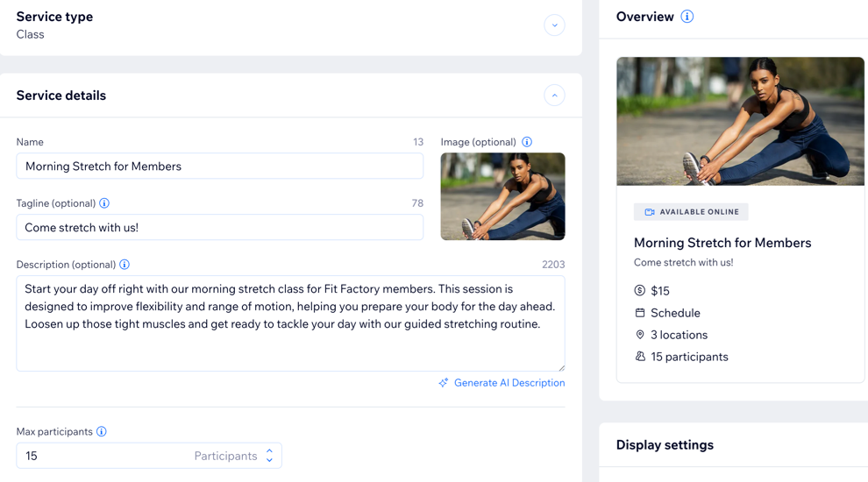This screenshot has height=482, width=868.
Task: Expand the Service type section
Action: click(554, 25)
